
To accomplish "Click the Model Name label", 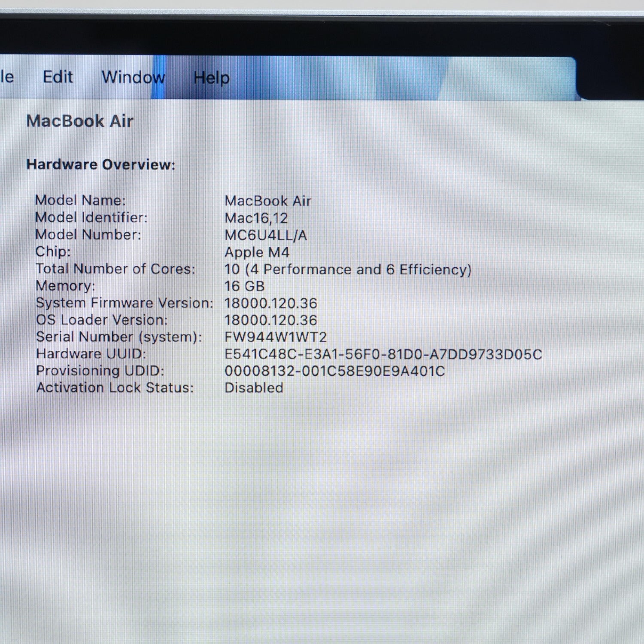I will [x=80, y=200].
